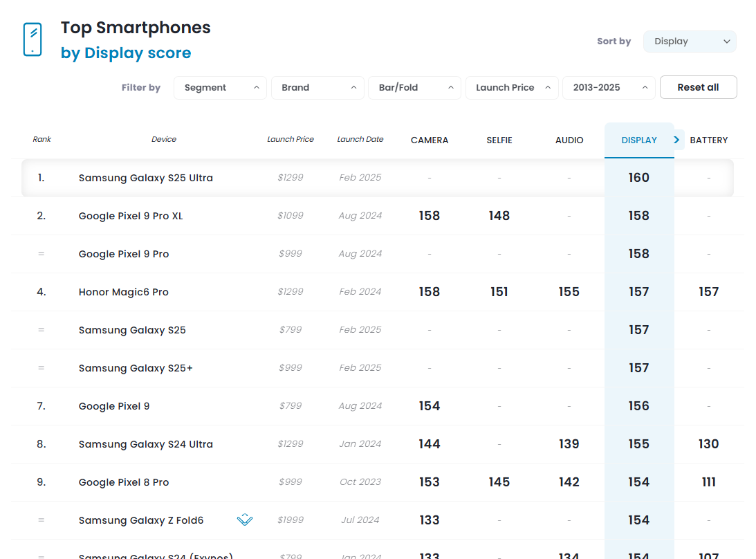
Task: Sort by the AUDIO column header
Action: (569, 140)
